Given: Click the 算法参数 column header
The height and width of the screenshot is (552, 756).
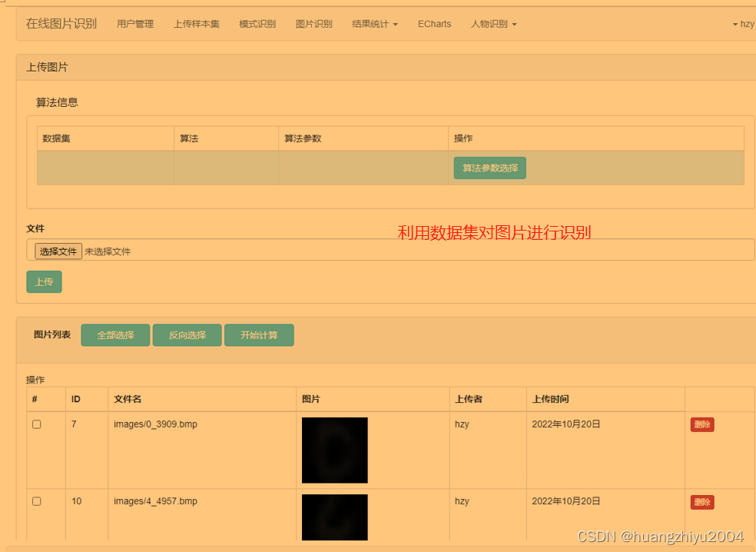Looking at the screenshot, I should click(x=302, y=138).
